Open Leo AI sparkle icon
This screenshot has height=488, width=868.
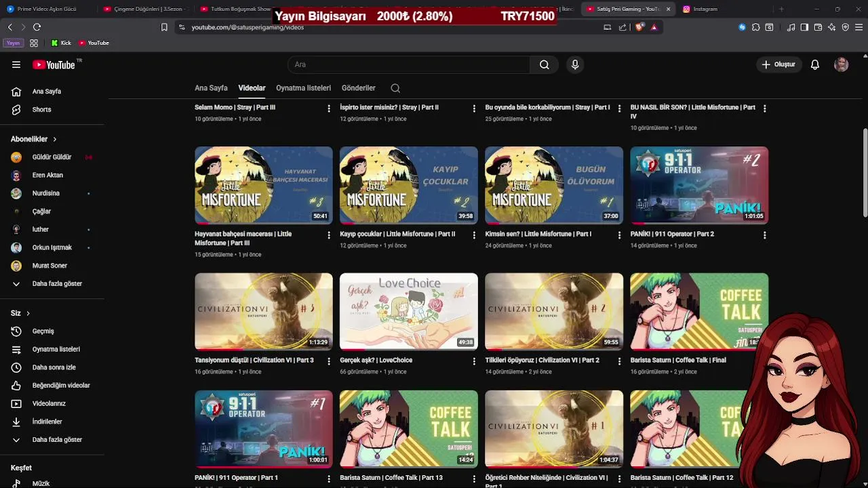point(831,27)
